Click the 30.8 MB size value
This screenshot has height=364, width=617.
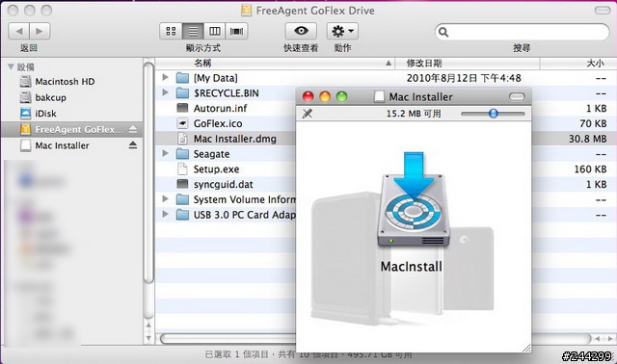[x=587, y=139]
